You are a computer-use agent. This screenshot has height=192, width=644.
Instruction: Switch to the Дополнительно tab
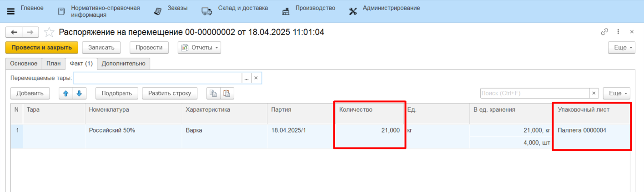click(123, 64)
